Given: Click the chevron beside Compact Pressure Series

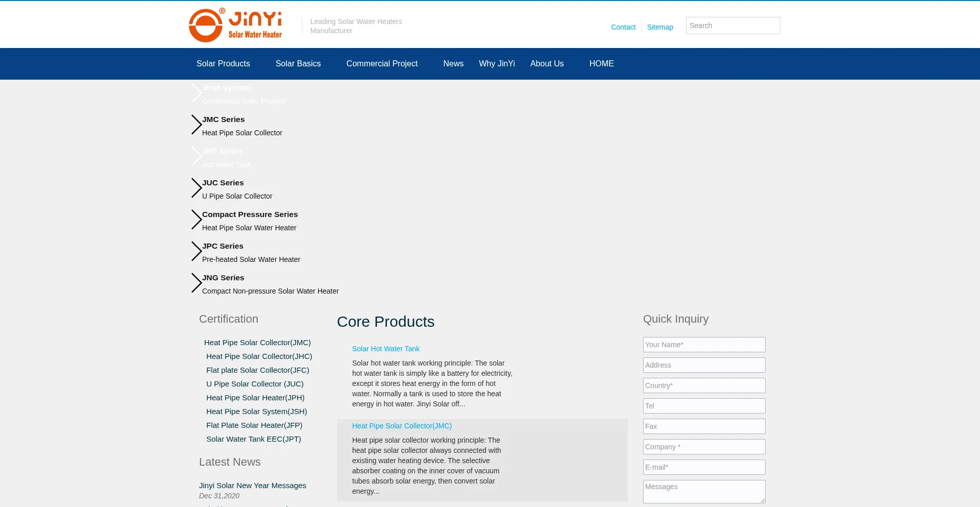Looking at the screenshot, I should click(197, 220).
